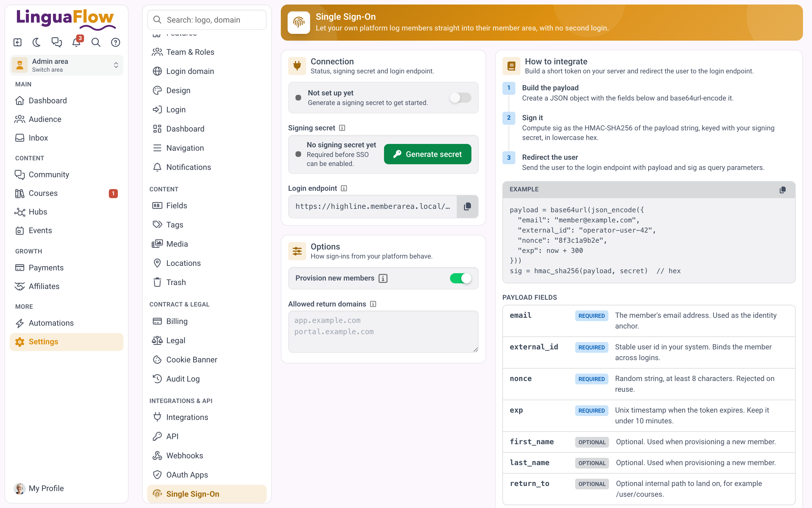Open Cookie Banner settings
This screenshot has width=812, height=508.
tap(207, 360)
